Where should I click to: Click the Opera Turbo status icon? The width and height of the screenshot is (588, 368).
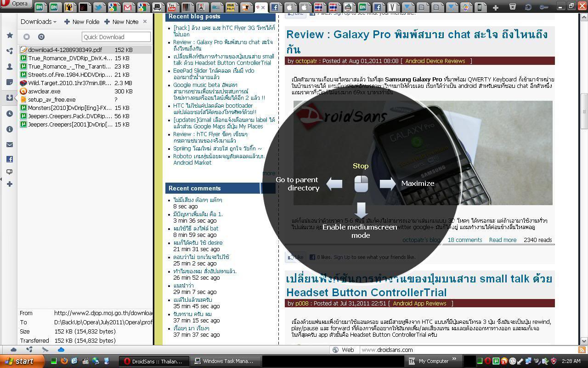pos(45,350)
